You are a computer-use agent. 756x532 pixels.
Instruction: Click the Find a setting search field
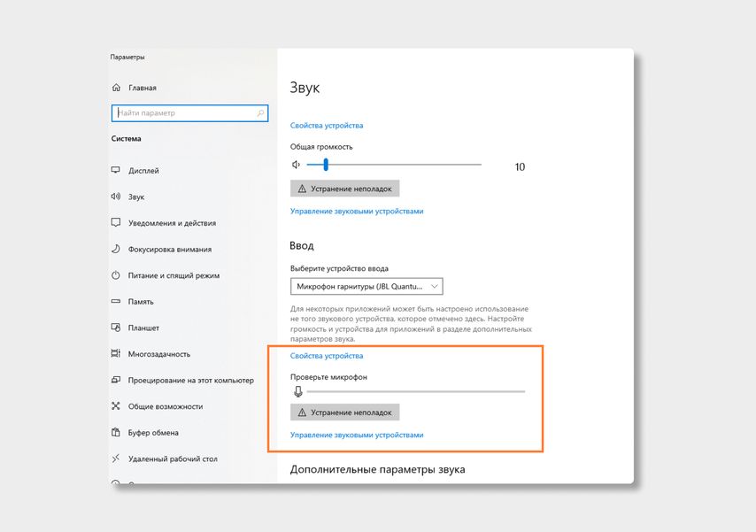tap(184, 113)
